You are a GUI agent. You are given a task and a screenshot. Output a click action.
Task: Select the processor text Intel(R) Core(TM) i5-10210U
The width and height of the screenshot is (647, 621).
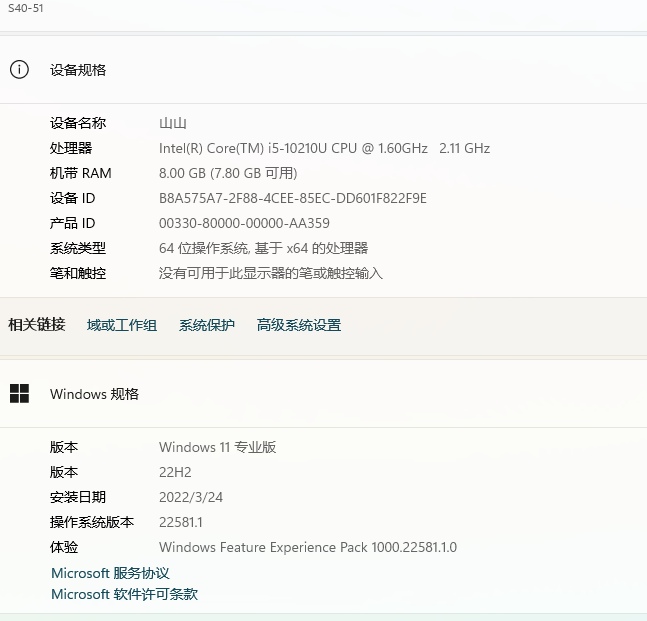[243, 148]
